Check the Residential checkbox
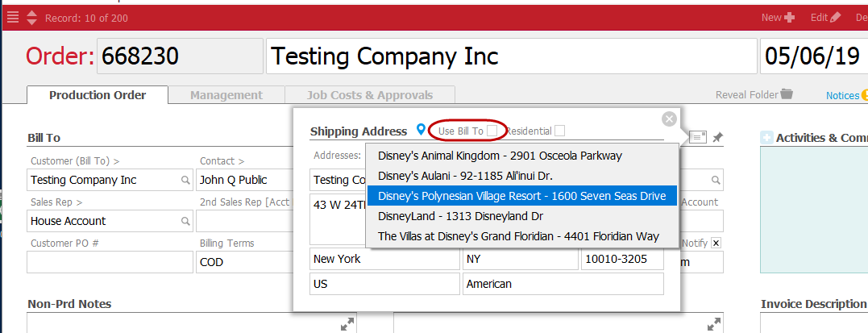 [x=560, y=131]
